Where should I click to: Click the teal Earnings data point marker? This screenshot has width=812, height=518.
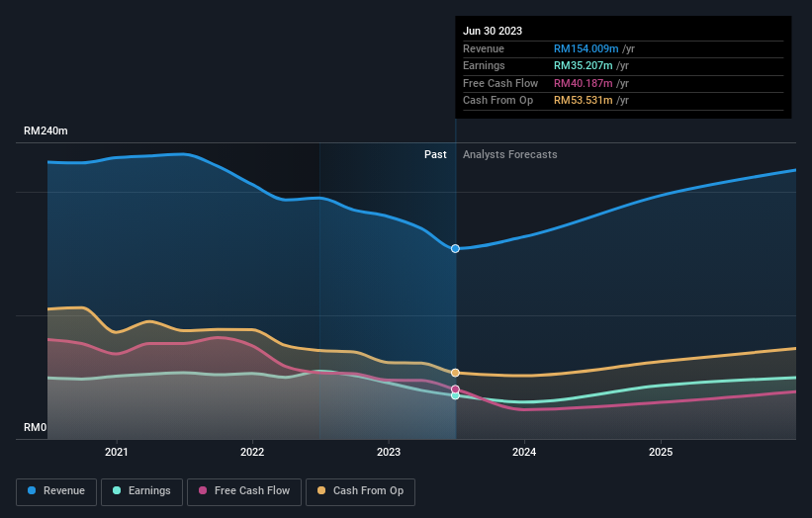pyautogui.click(x=455, y=395)
